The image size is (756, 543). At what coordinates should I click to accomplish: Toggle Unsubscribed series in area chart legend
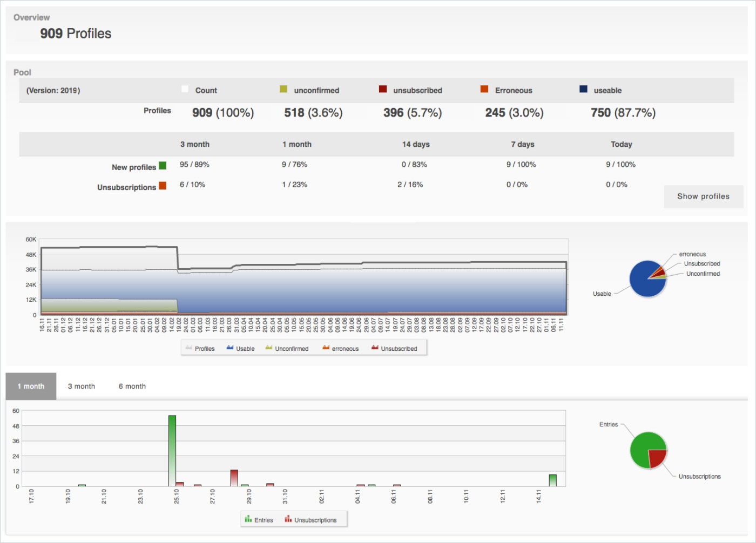pos(394,349)
